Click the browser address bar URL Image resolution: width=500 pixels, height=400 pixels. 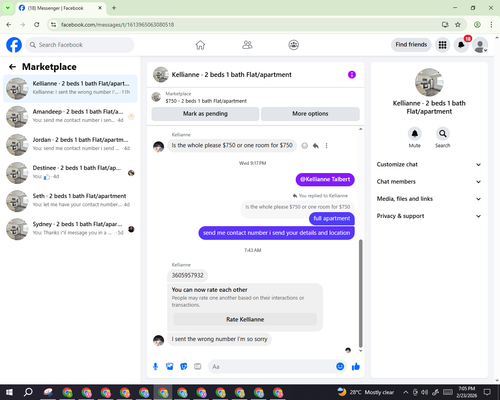117,25
